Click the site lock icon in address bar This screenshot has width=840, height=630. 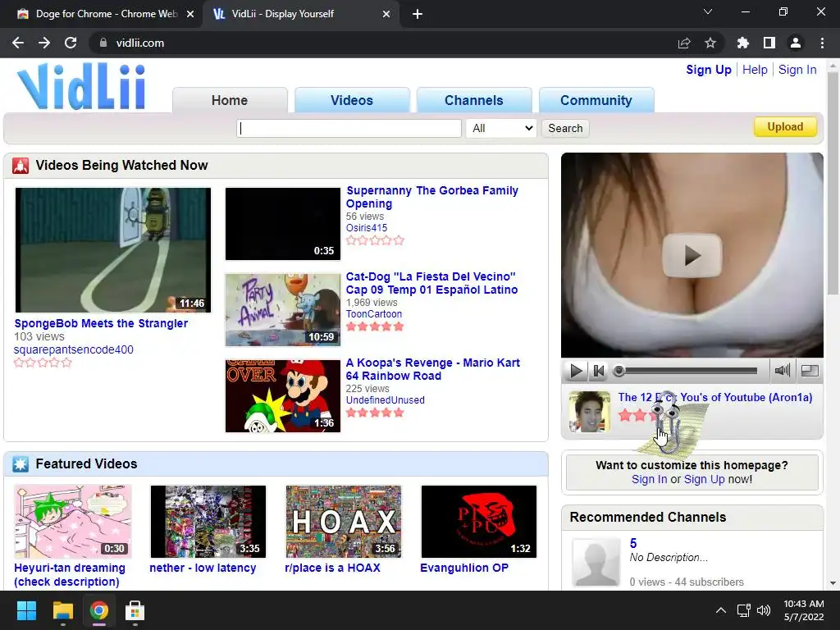103,43
